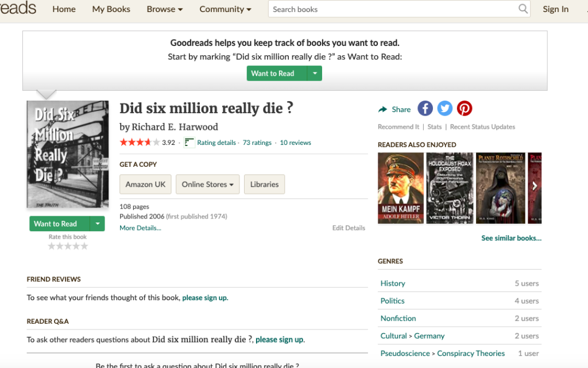Click the 3.92 average rating value
The image size is (588, 368).
click(168, 143)
